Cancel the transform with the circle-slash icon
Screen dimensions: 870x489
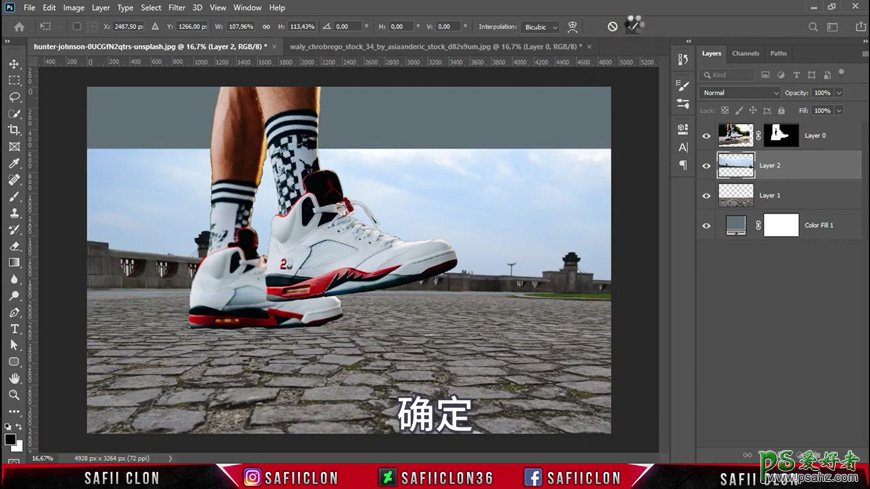(613, 27)
